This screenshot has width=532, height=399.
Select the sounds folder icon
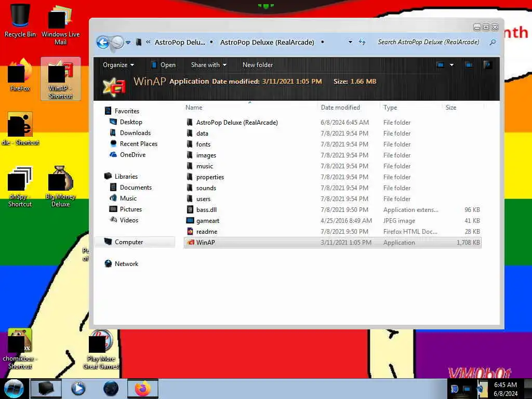[x=190, y=188]
